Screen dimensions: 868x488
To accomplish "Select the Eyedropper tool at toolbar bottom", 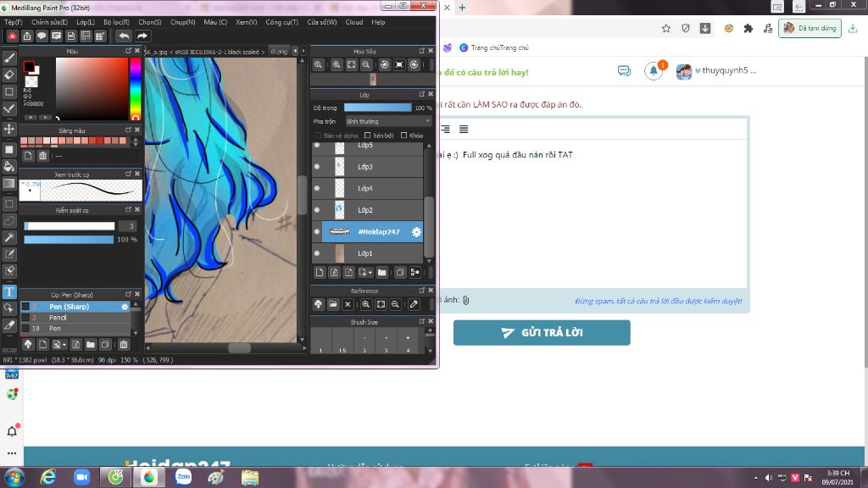I will 8,325.
